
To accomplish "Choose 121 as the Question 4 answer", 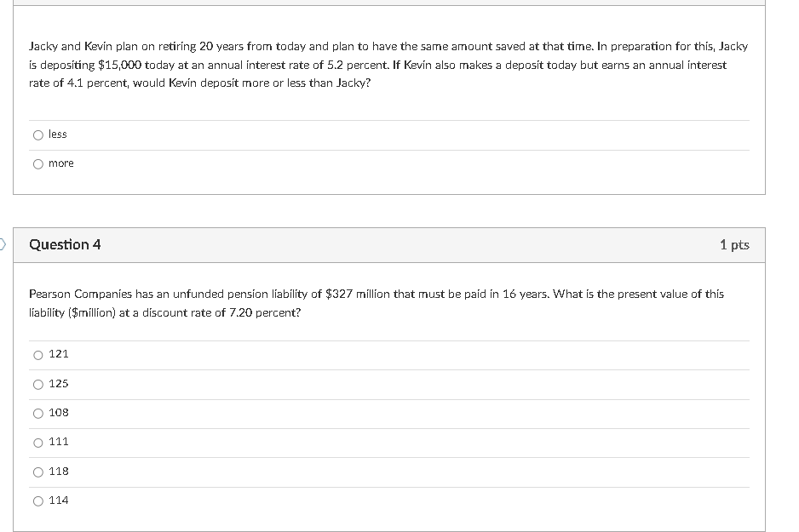I will coord(37,355).
